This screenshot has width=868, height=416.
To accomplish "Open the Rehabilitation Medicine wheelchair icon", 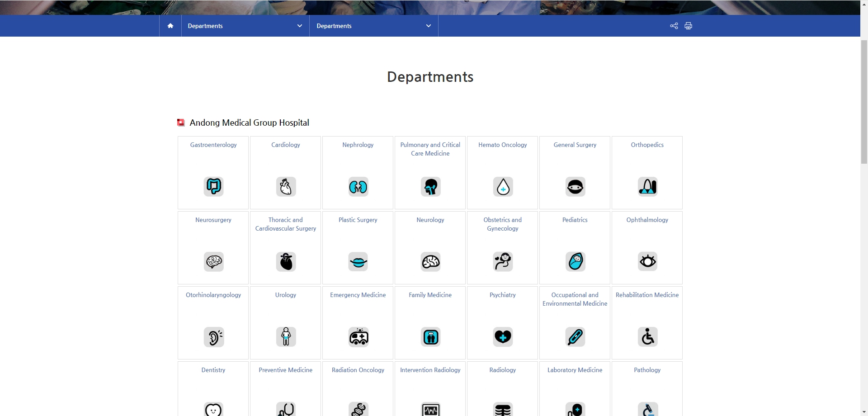I will 647,336.
